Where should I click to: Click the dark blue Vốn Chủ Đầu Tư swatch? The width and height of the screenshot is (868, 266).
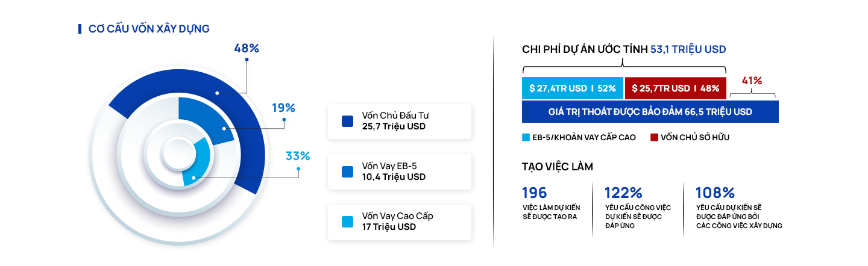pos(347,122)
